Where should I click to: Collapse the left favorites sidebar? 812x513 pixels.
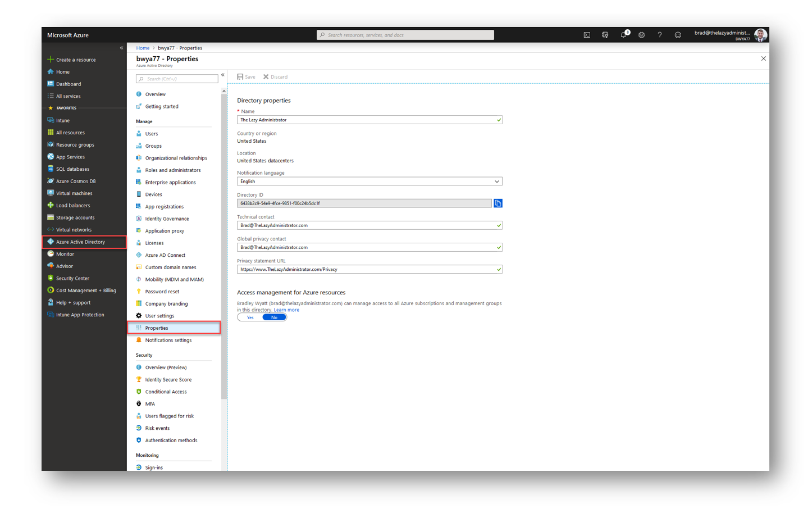[121, 48]
